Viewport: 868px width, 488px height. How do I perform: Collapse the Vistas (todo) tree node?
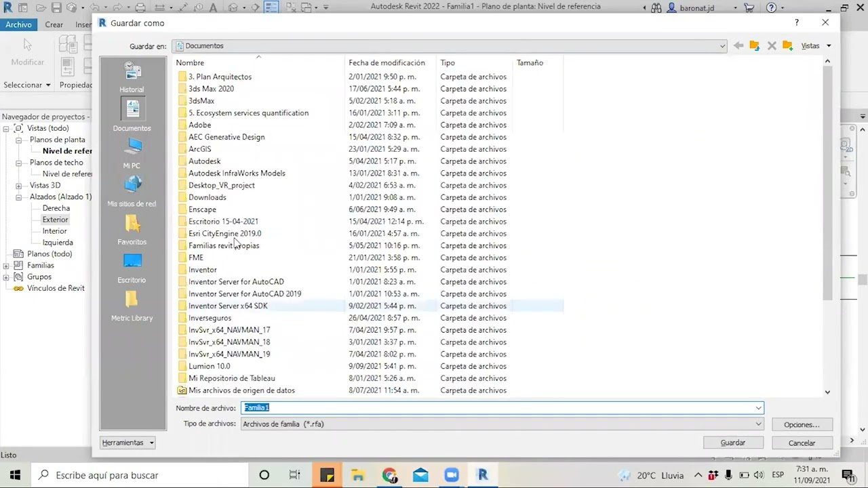coord(6,128)
